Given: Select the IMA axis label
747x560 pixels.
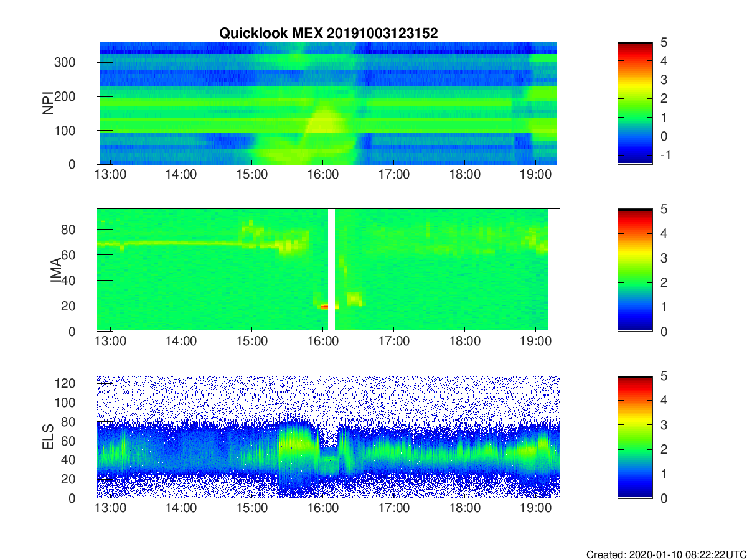Looking at the screenshot, I should tap(56, 270).
